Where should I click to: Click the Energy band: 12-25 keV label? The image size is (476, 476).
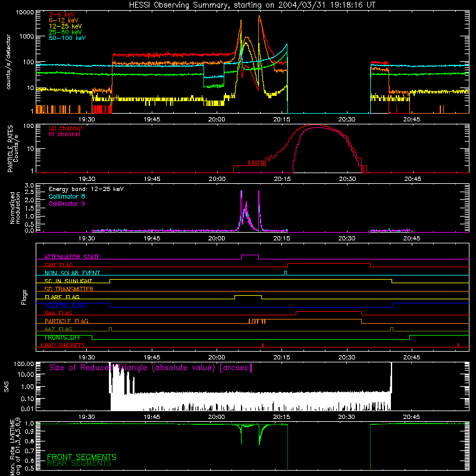[x=86, y=189]
